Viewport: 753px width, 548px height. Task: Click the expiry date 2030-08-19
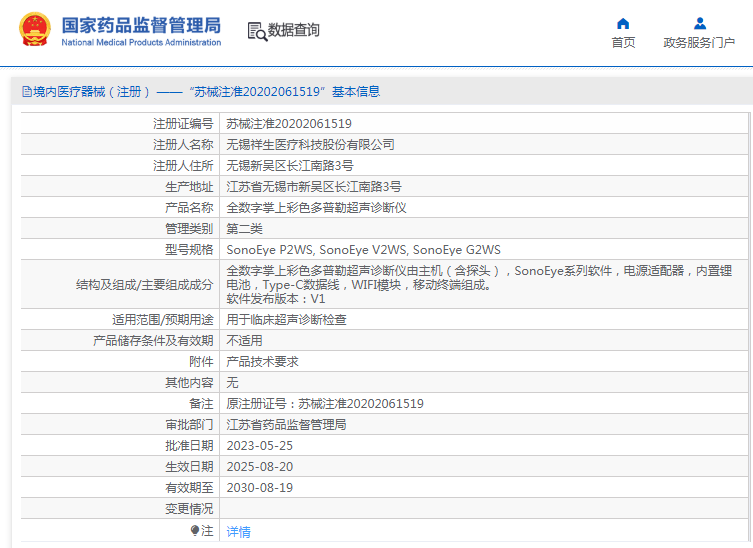(259, 488)
